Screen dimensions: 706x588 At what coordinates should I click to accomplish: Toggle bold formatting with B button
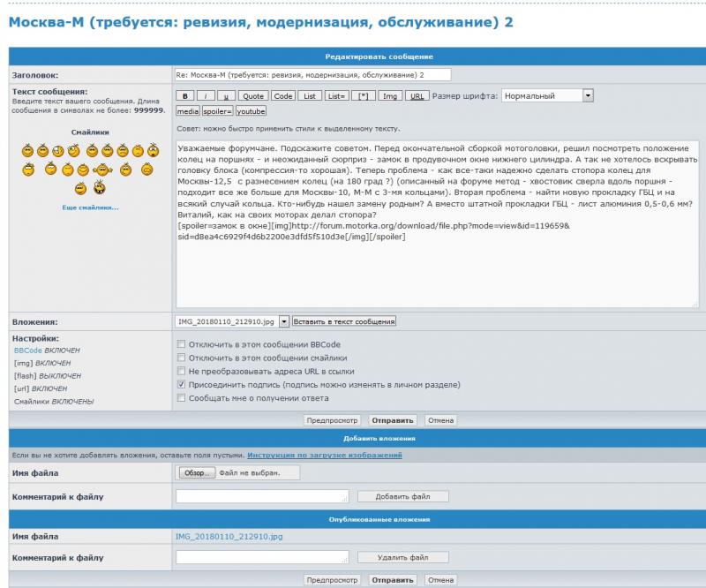click(184, 95)
